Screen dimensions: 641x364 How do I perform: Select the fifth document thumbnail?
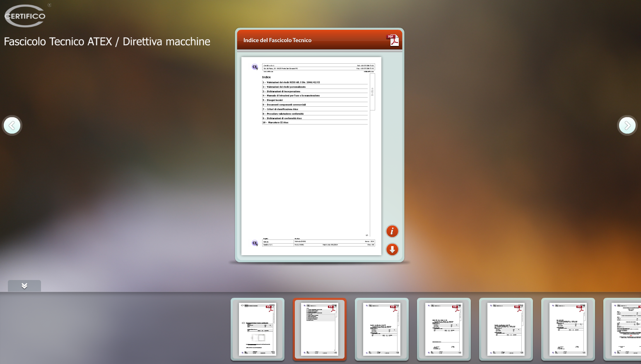pyautogui.click(x=506, y=329)
